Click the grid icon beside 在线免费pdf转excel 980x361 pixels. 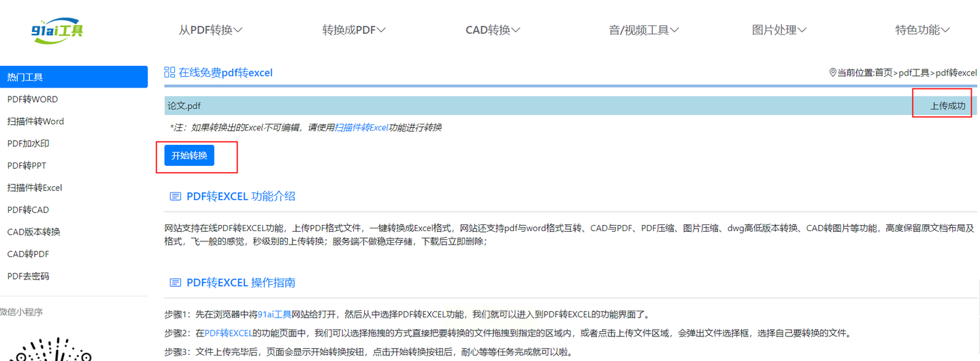click(170, 72)
